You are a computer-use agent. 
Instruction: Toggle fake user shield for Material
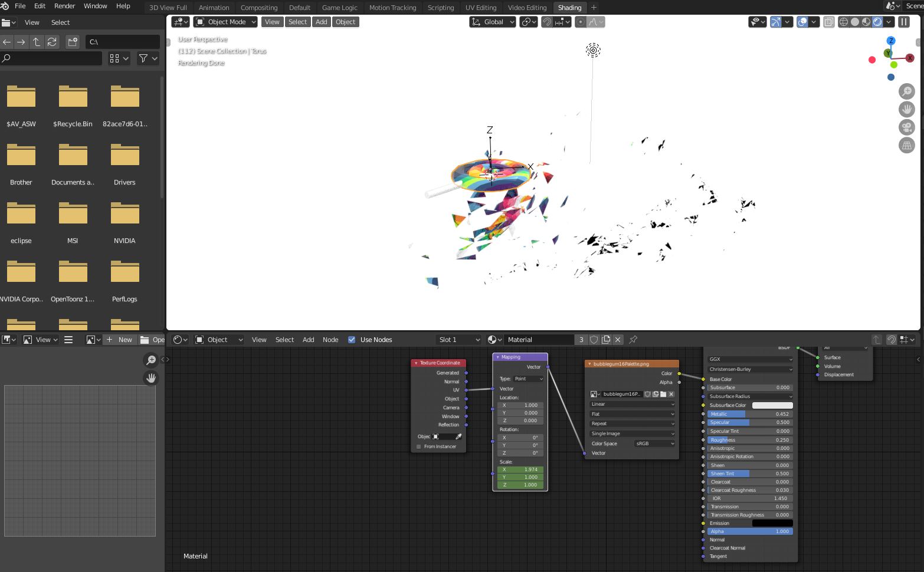point(594,340)
